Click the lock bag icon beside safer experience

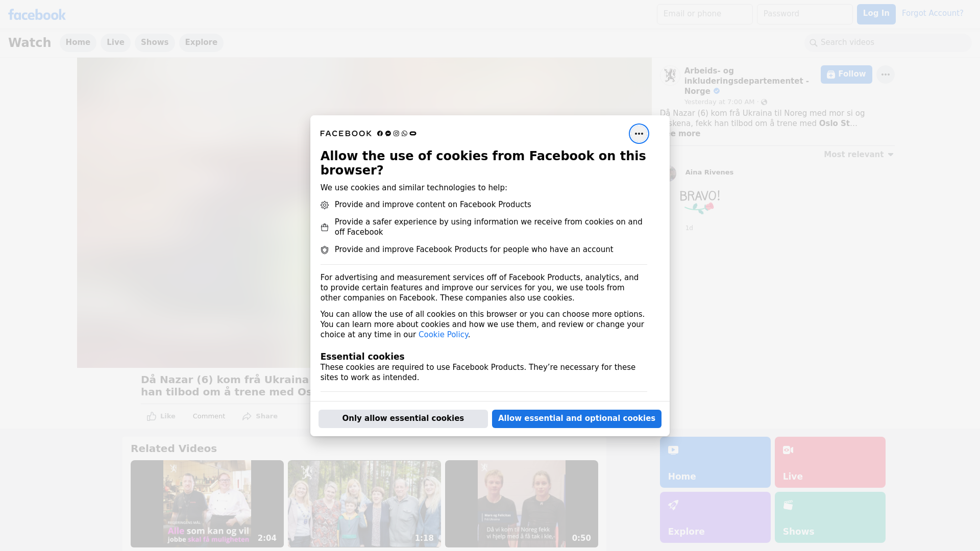325,228
